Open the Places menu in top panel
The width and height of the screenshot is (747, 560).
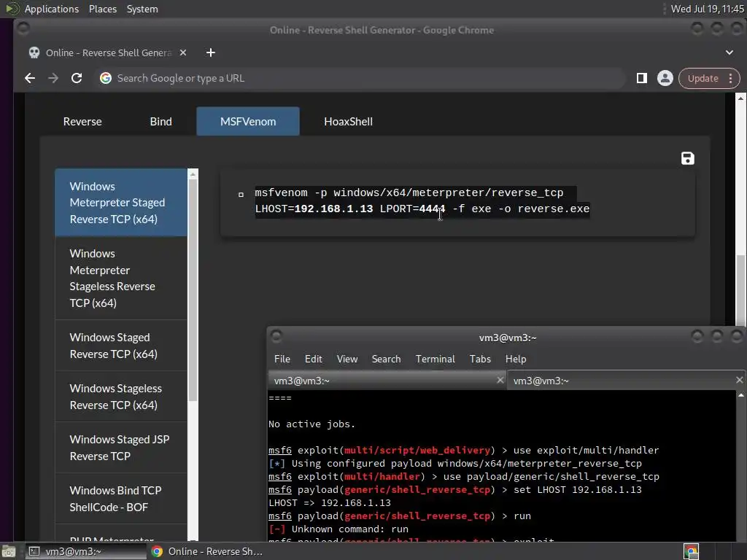[x=103, y=9]
